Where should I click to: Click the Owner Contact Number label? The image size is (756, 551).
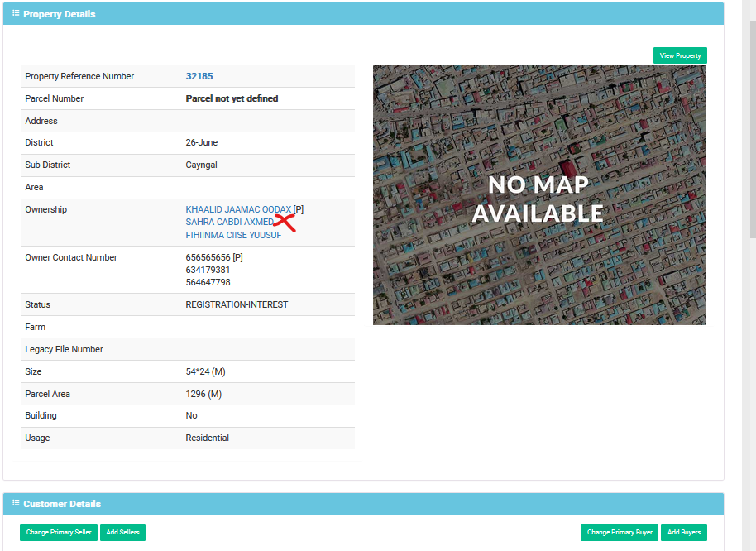tap(71, 257)
